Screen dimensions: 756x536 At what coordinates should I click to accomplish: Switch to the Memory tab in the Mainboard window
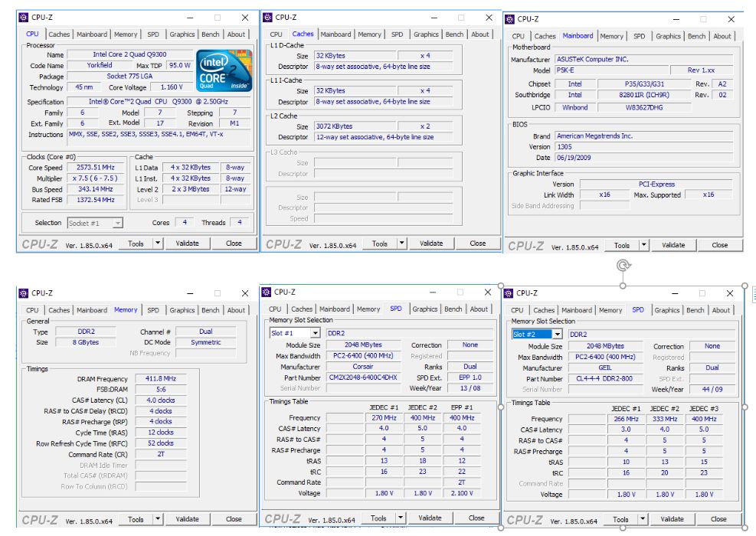coord(612,36)
